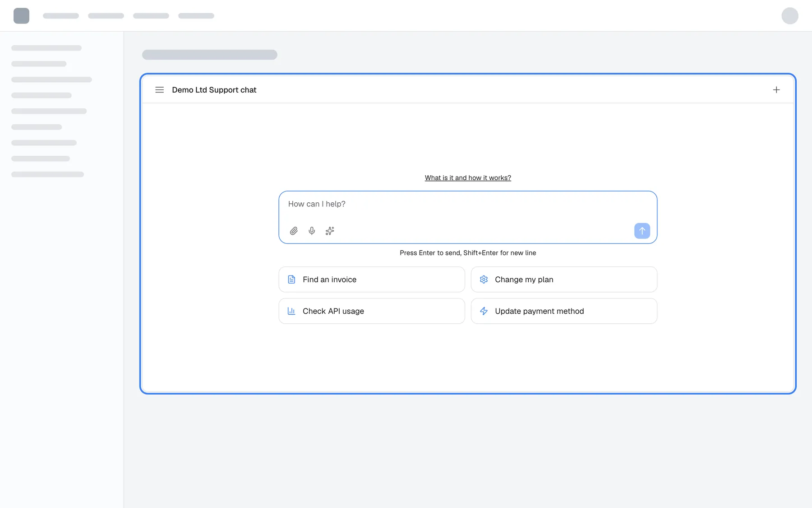Send message with blue arrow button
Image resolution: width=812 pixels, height=508 pixels.
coord(642,231)
